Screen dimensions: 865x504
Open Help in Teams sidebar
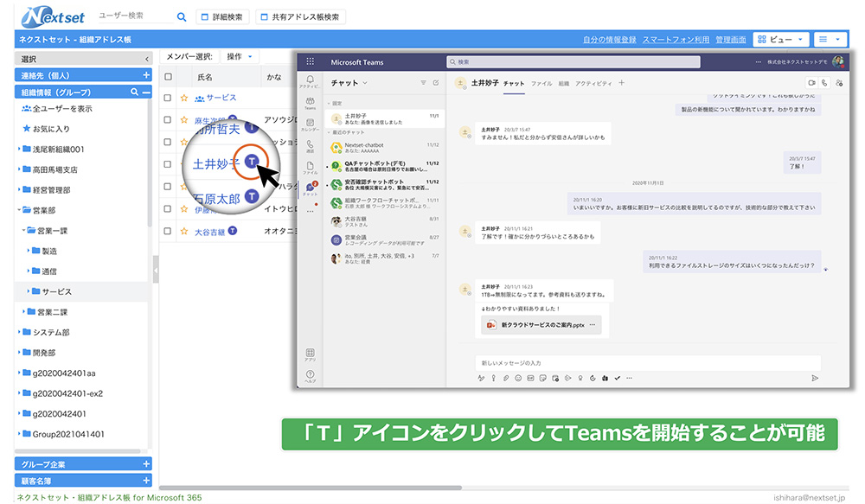(x=310, y=376)
